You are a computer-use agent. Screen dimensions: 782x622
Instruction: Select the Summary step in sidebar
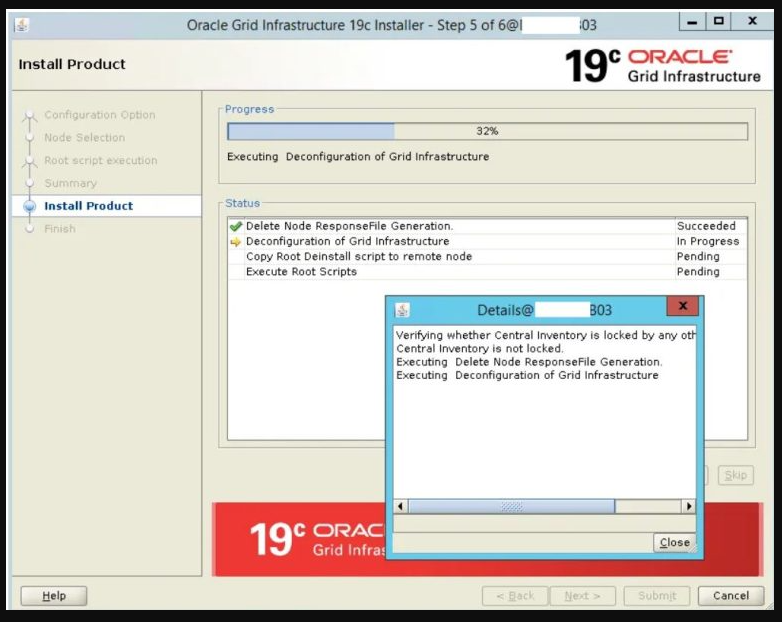tap(71, 183)
